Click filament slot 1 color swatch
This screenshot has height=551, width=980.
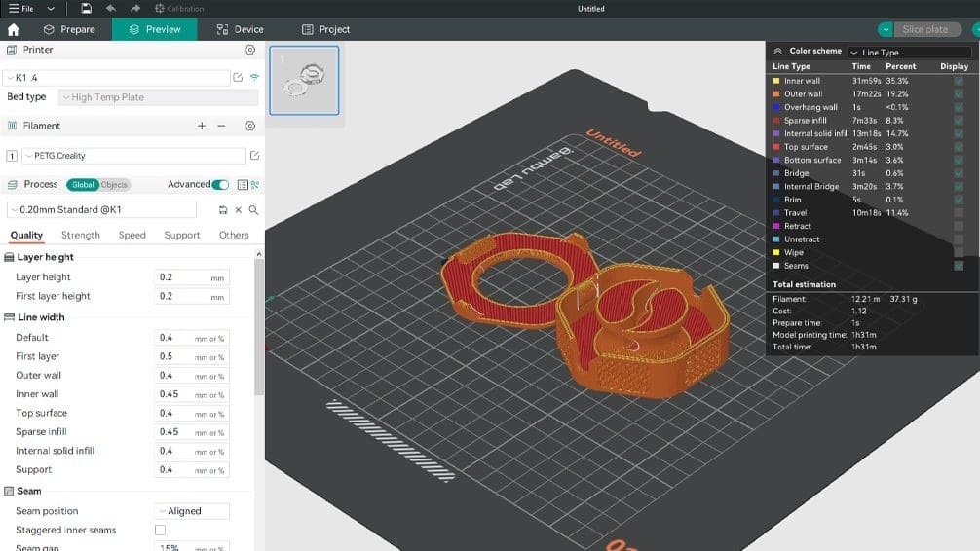[12, 156]
